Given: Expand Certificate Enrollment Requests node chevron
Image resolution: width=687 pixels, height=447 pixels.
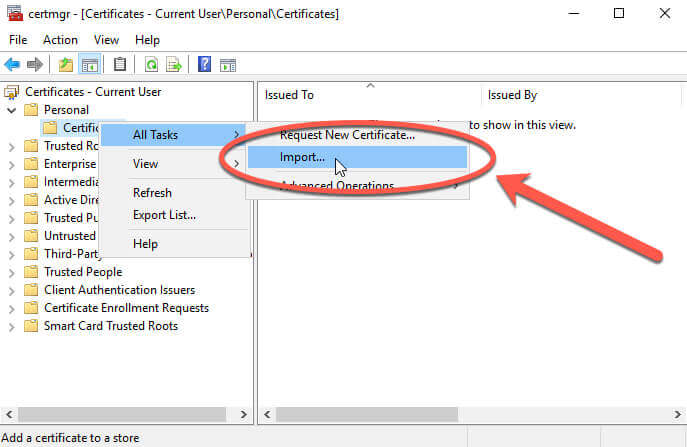Looking at the screenshot, I should (11, 309).
